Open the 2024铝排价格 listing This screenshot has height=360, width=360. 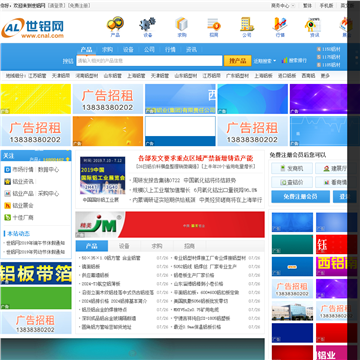click(x=114, y=301)
